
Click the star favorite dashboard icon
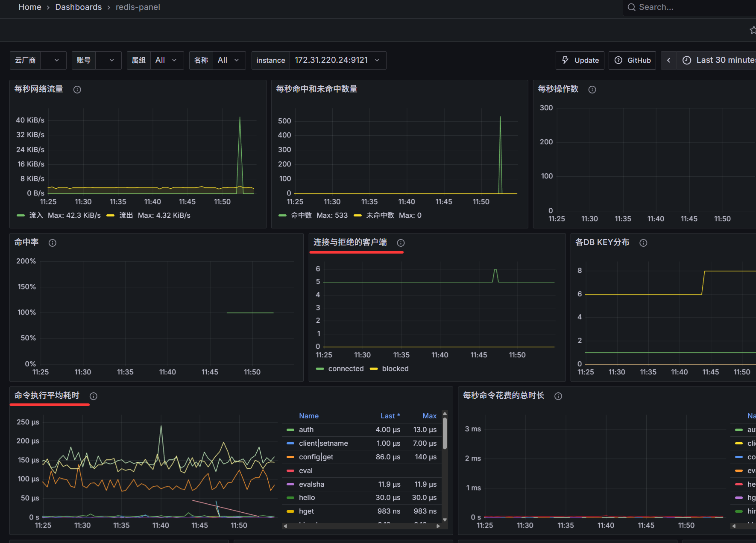753,30
